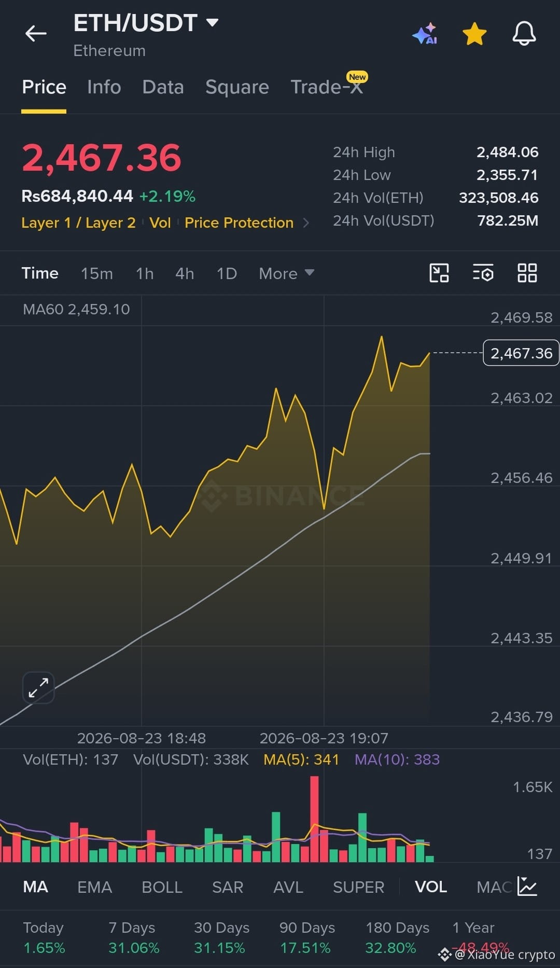Tap the 1 Year performance

tap(480, 937)
